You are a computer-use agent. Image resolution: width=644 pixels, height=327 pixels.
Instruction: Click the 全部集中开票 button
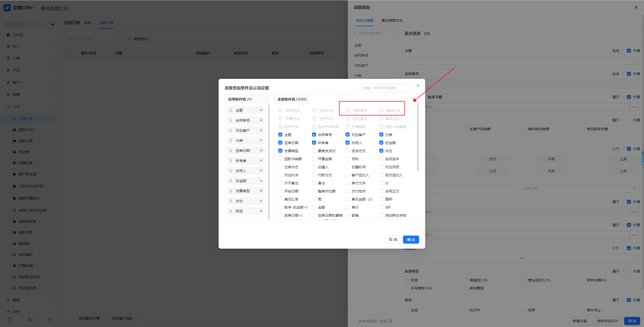(x=89, y=318)
